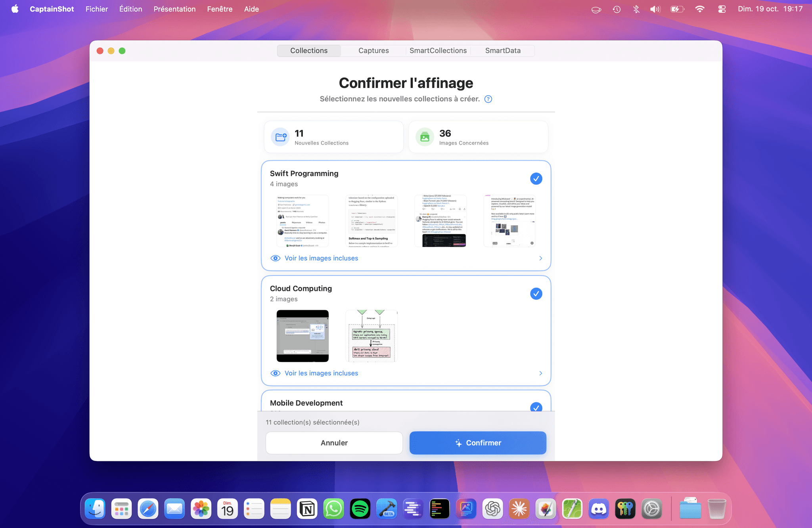
Task: Open Spotify from the dock
Action: tap(360, 509)
